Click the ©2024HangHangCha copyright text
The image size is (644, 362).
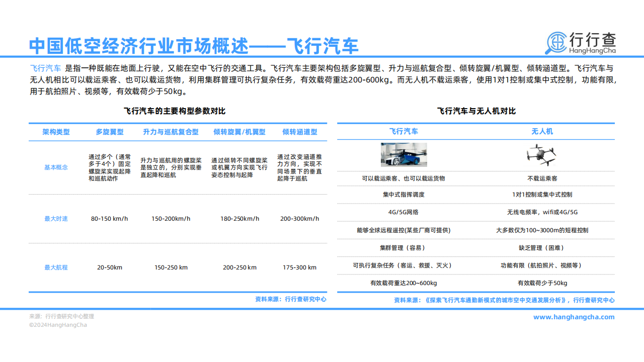tap(58, 325)
